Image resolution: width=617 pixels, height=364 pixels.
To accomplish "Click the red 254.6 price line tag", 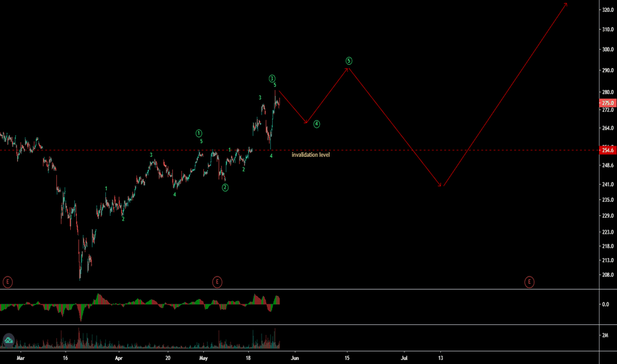I will (608, 150).
